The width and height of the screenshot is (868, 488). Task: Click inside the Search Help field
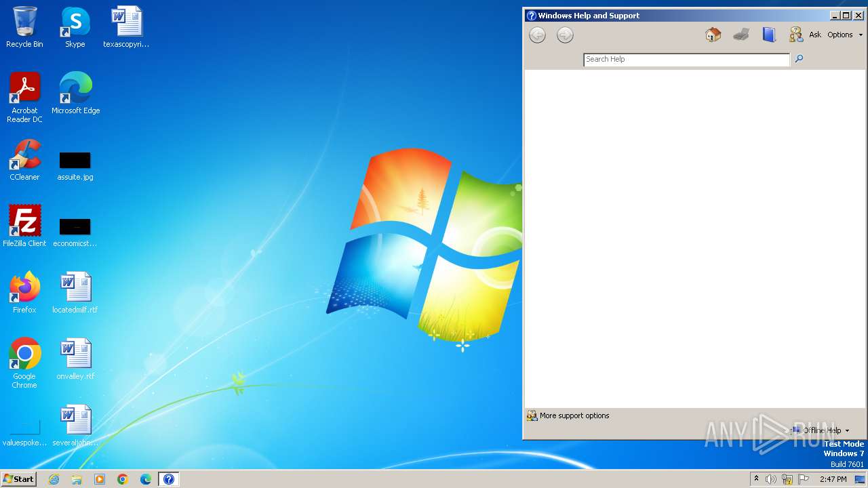point(686,60)
